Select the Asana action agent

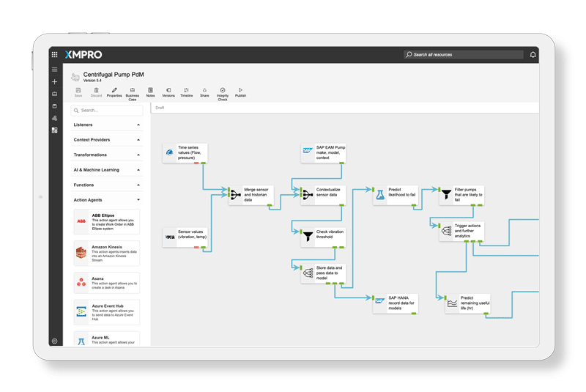[x=107, y=283]
